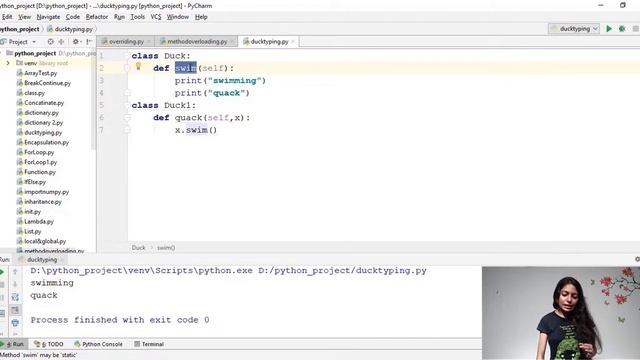Open the Window menu
Screen dimensions: 640x360
[178, 17]
